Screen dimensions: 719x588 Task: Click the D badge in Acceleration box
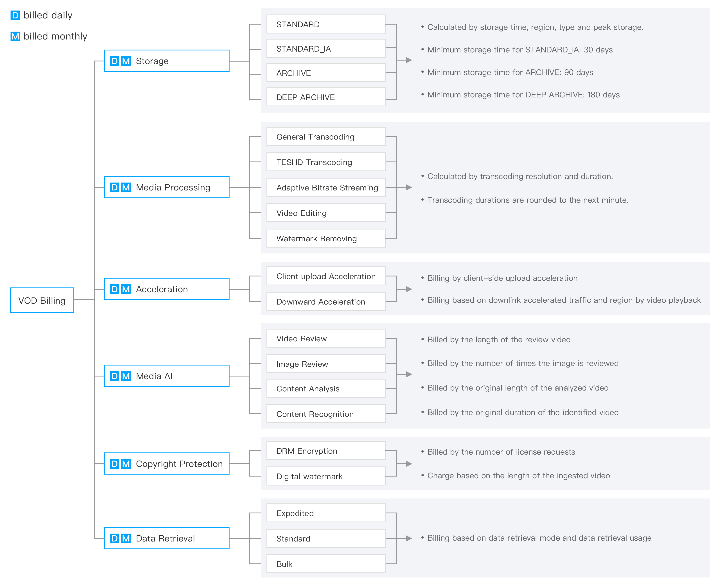tap(115, 289)
